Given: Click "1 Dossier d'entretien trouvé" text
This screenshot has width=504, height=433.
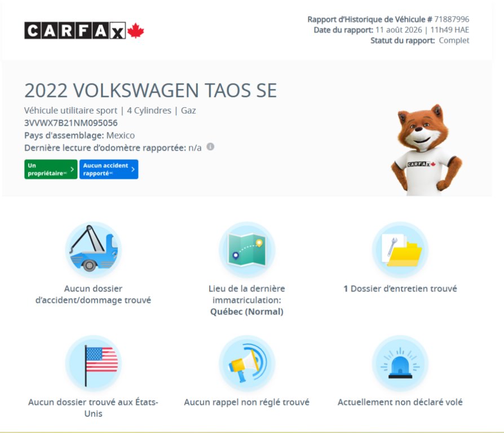Looking at the screenshot, I should click(400, 288).
